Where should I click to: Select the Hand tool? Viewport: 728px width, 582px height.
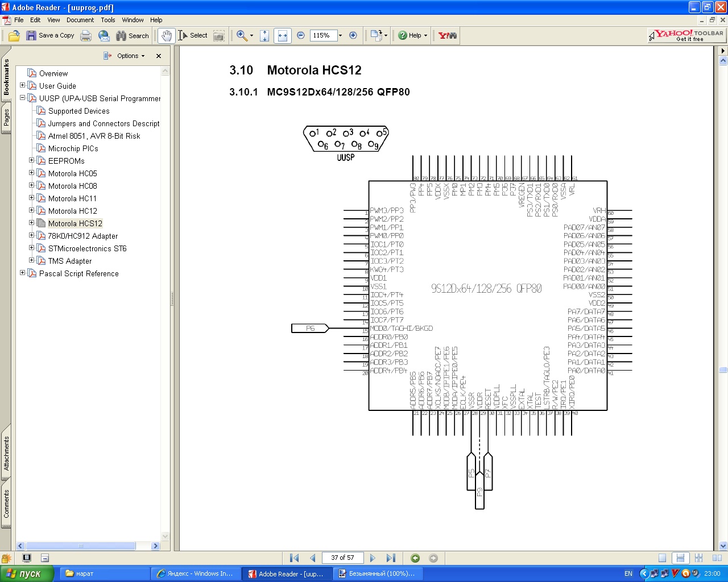click(166, 36)
